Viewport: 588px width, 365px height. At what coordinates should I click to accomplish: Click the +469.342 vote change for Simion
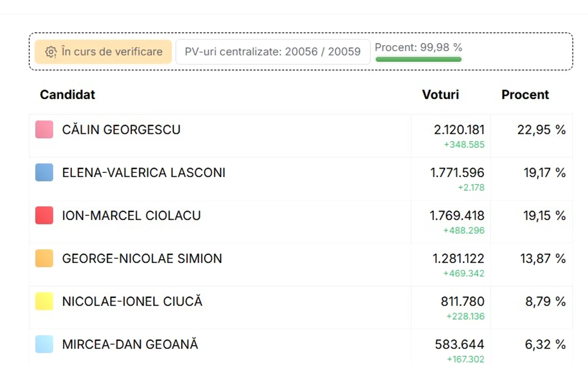coord(464,274)
